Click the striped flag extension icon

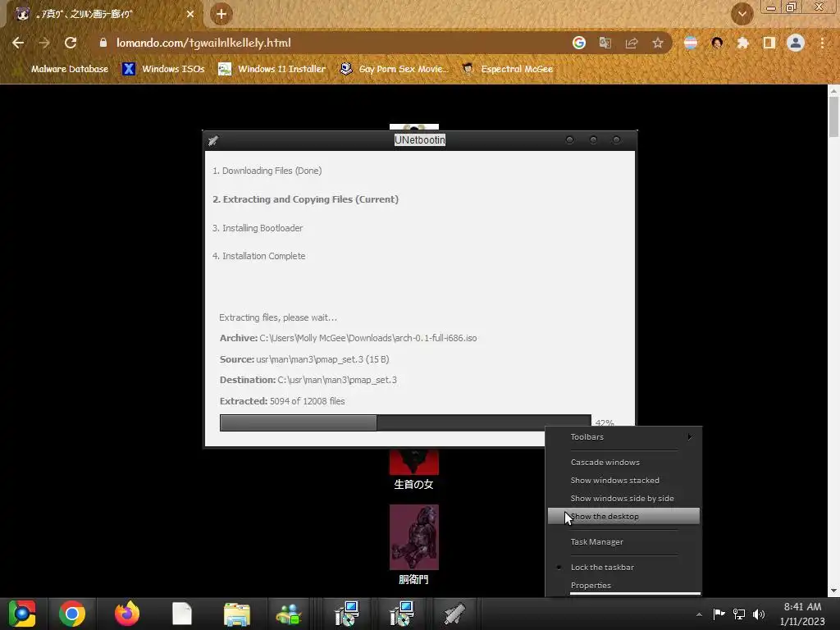[x=691, y=43]
